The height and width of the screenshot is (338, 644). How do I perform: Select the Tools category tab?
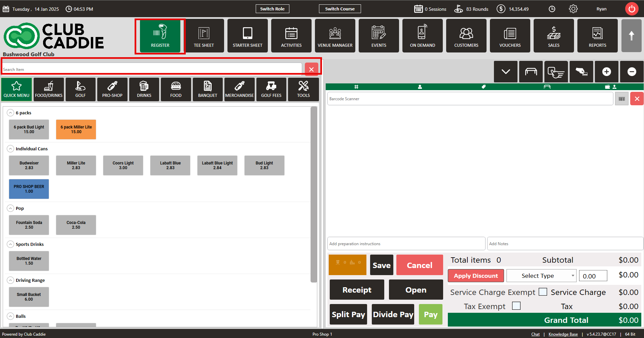click(303, 89)
